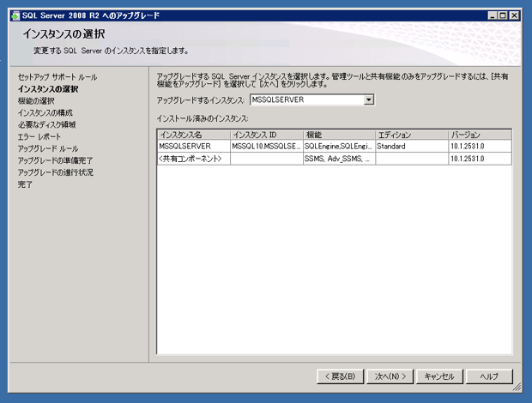Minimize the upgrade wizard window
This screenshot has width=532, height=403.
point(493,15)
